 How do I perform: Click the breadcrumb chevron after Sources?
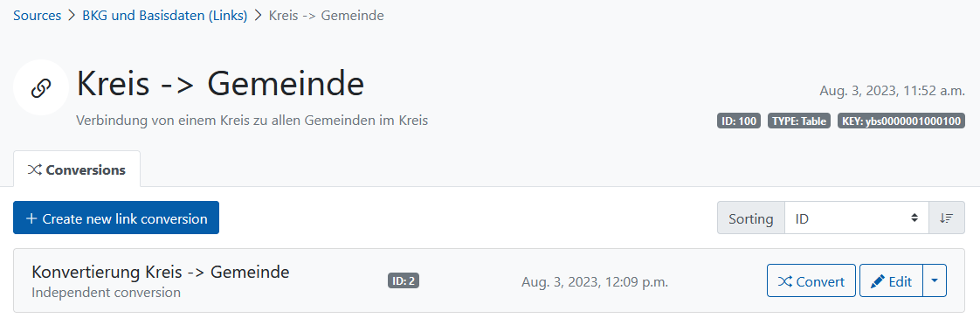point(72,17)
